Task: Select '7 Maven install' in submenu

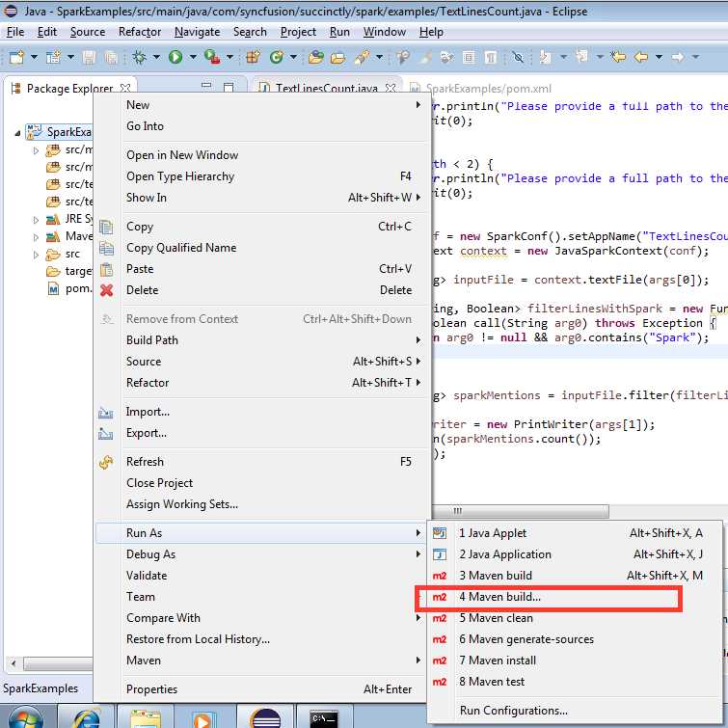Action: pyautogui.click(x=575, y=661)
